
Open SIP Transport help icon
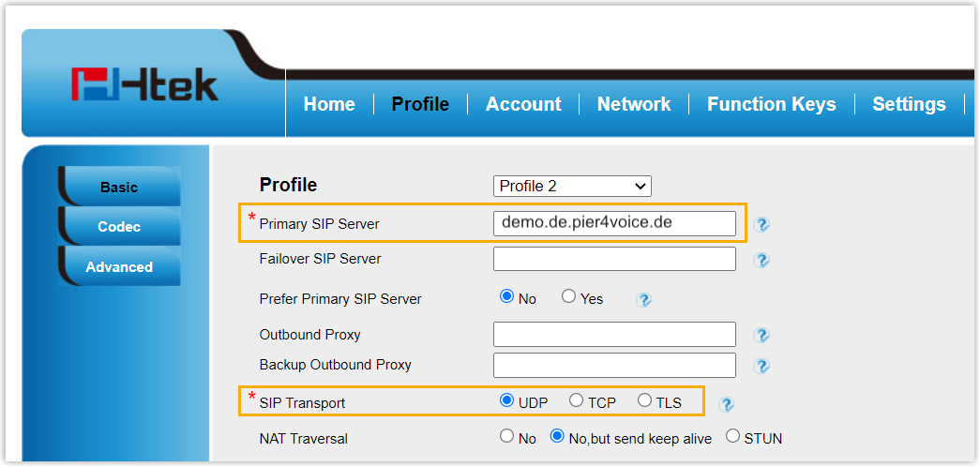coord(726,404)
